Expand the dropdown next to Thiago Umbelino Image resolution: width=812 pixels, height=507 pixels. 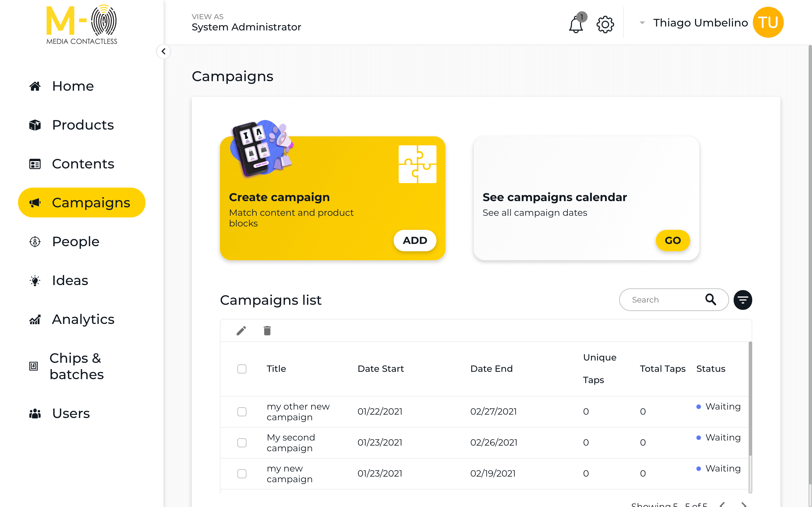(x=642, y=23)
